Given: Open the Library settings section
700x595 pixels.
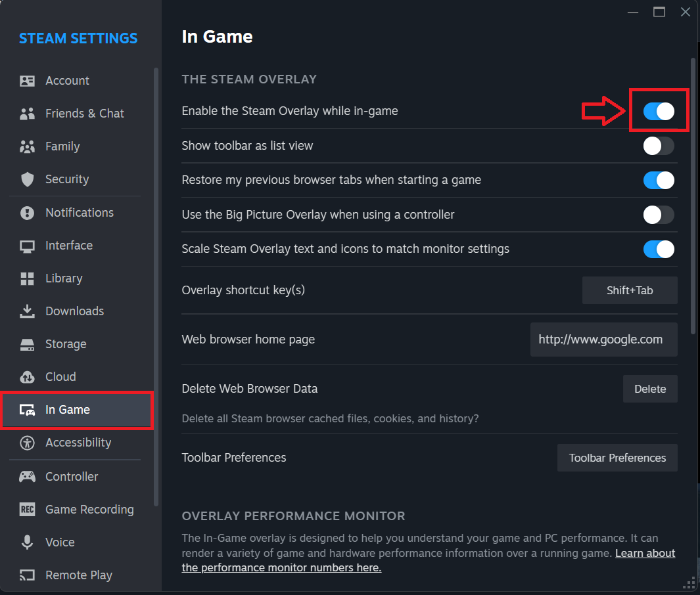Looking at the screenshot, I should [x=64, y=278].
